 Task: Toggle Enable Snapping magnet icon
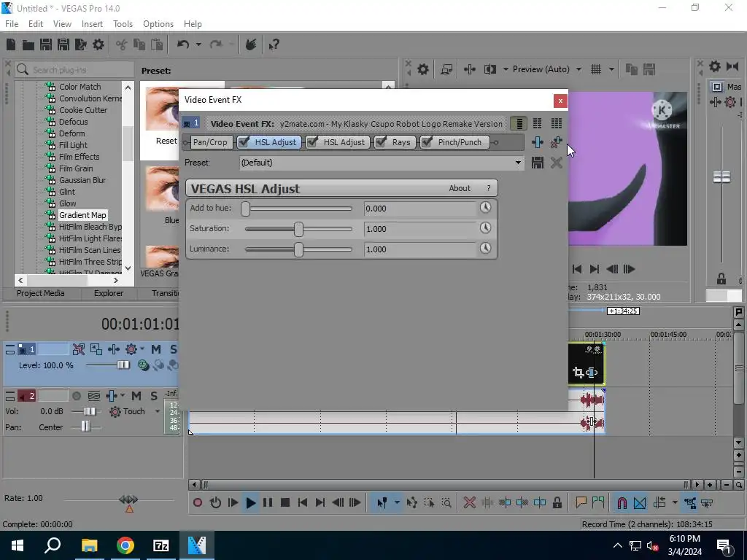click(622, 503)
